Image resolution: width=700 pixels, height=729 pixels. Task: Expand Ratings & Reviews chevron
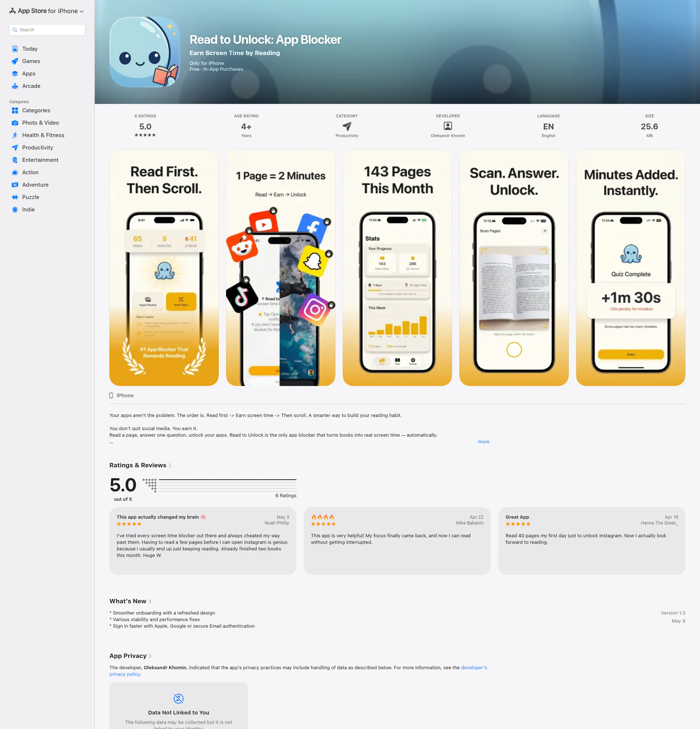coord(170,466)
